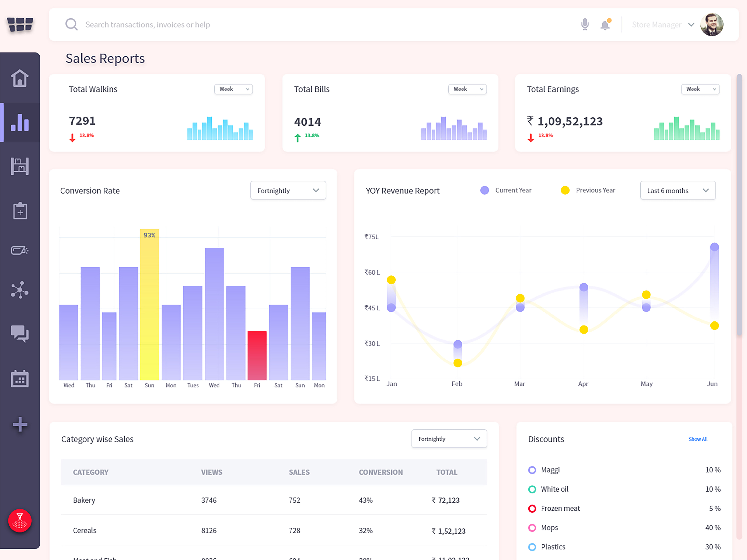Open the store shelf inventory icon
The height and width of the screenshot is (560, 747).
click(20, 166)
